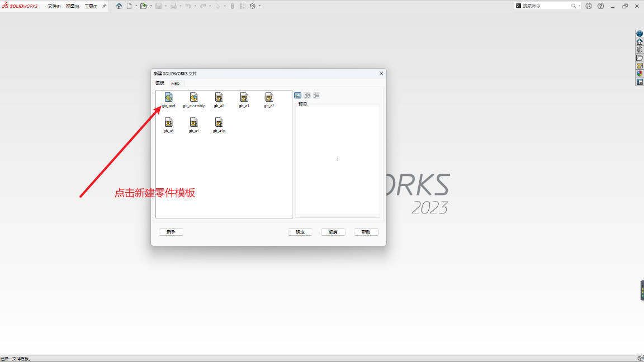This screenshot has width=644, height=362.
Task: Open the 模板 tab
Action: point(160,83)
